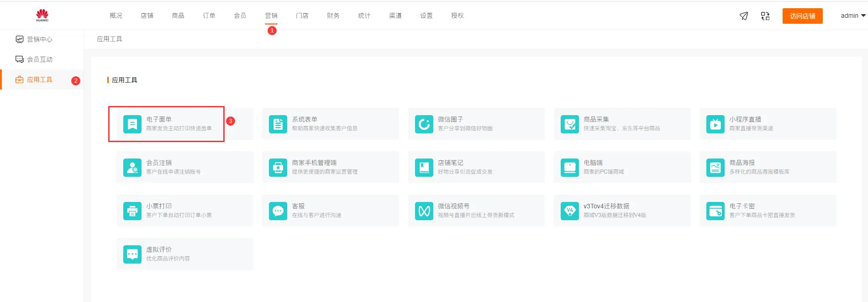Screen dimensions: 868x302
Task: Open 营销中心 in the sidebar
Action: 39,39
